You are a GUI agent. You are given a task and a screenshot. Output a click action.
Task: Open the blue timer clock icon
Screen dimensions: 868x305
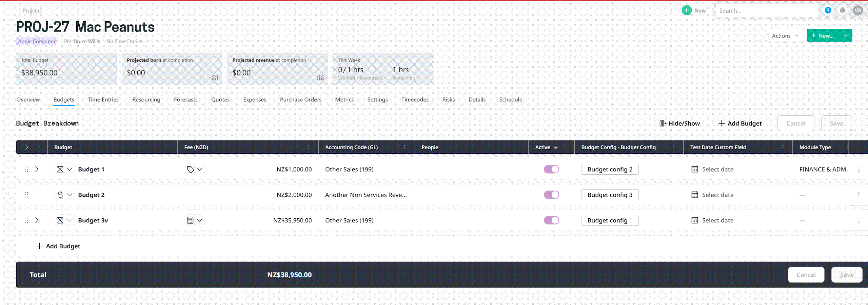coord(828,10)
